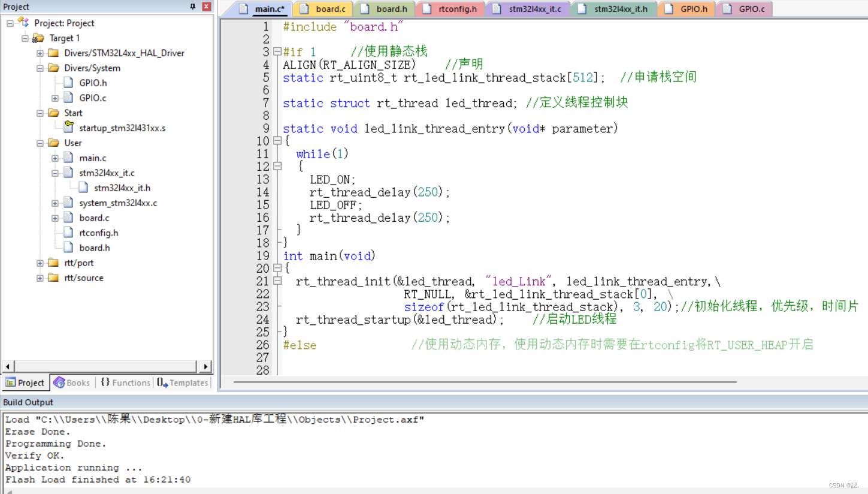Click the right arrow of the Project tree scrollbar
868x494 pixels.
205,366
